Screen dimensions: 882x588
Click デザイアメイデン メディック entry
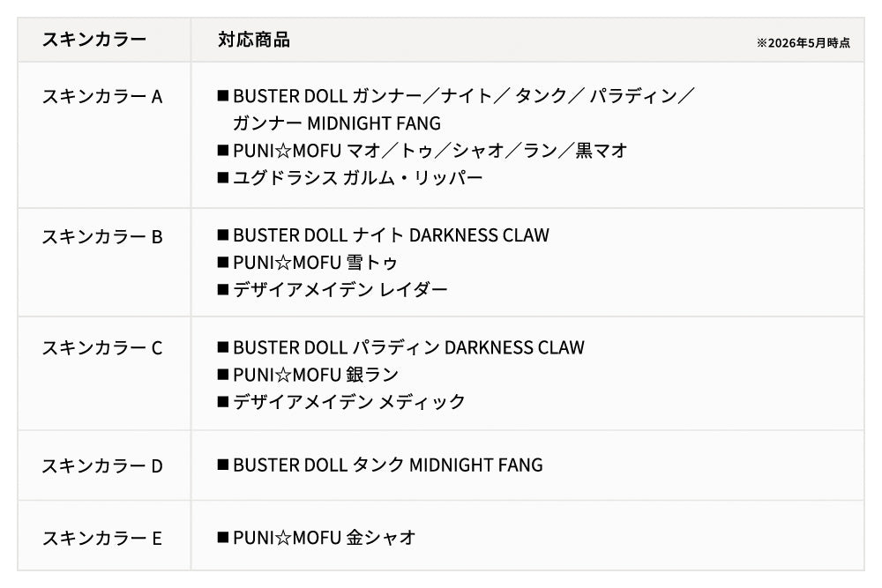click(341, 401)
